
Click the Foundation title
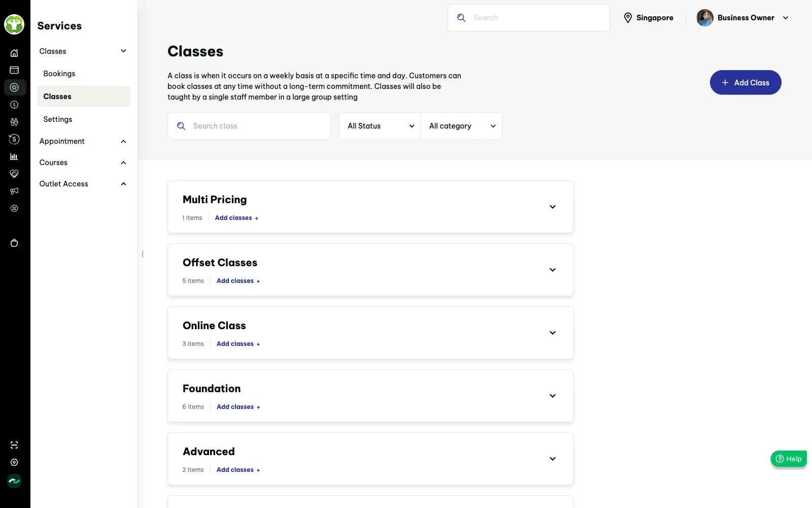[212, 389]
